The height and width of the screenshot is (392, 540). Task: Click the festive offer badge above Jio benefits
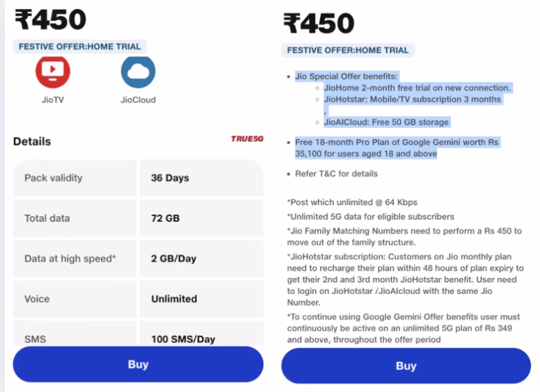[348, 50]
